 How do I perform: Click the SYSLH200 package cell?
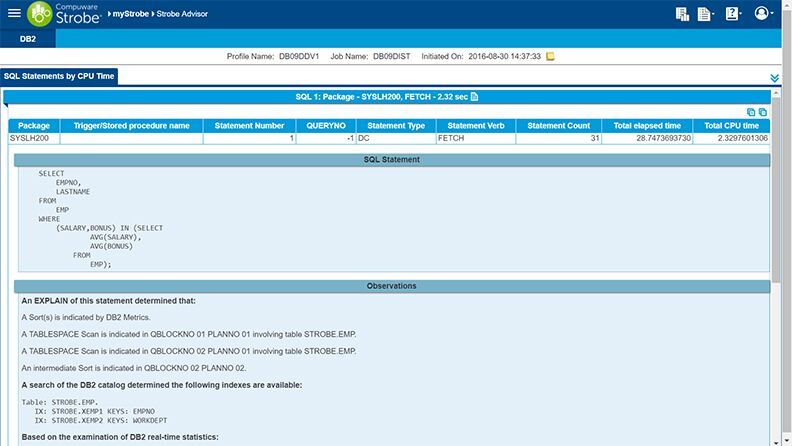click(34, 138)
